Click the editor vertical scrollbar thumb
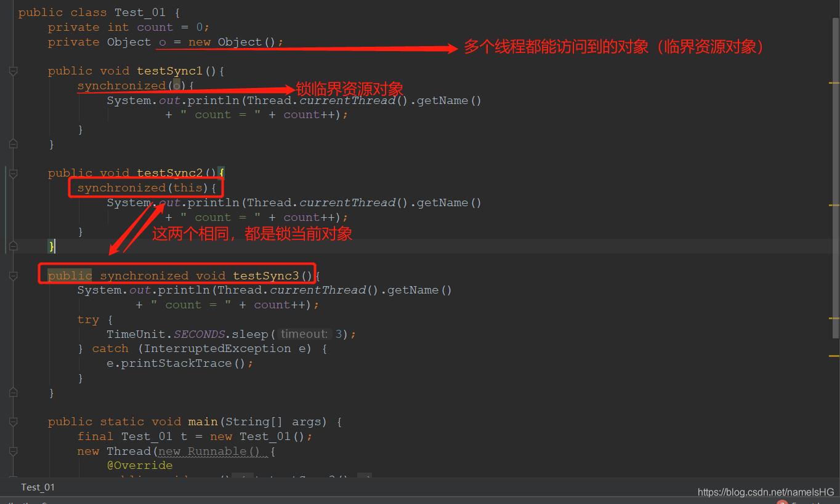 [x=835, y=178]
